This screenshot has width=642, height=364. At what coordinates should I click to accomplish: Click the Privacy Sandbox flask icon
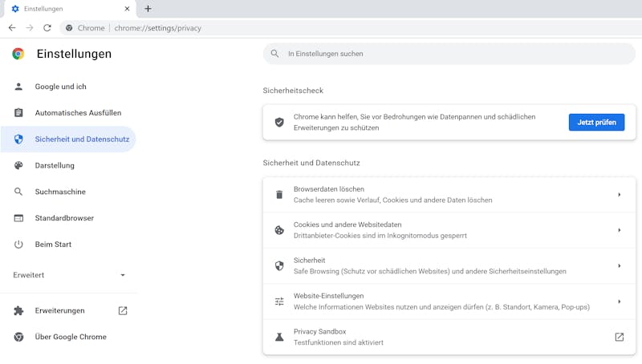click(279, 337)
